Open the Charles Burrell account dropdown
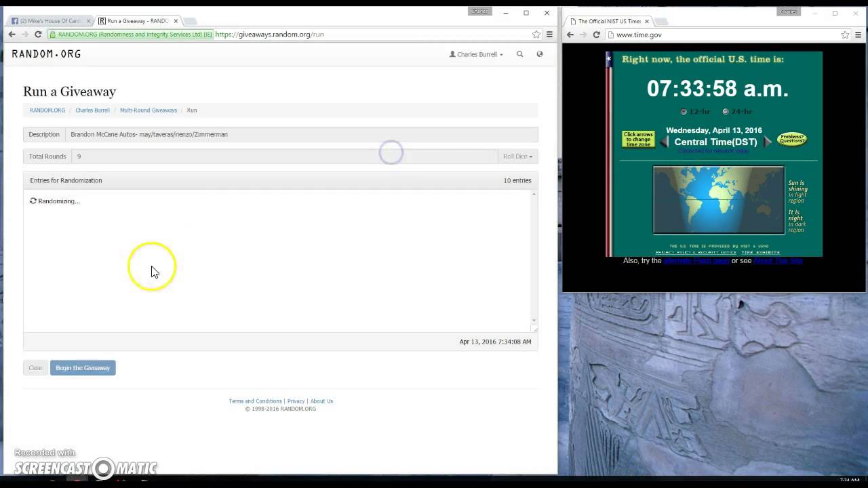 [x=476, y=54]
